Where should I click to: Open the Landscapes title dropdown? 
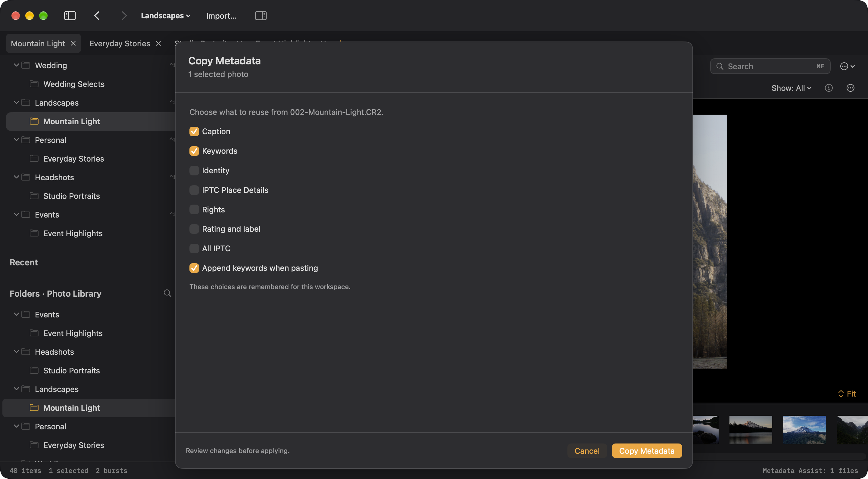pyautogui.click(x=165, y=15)
